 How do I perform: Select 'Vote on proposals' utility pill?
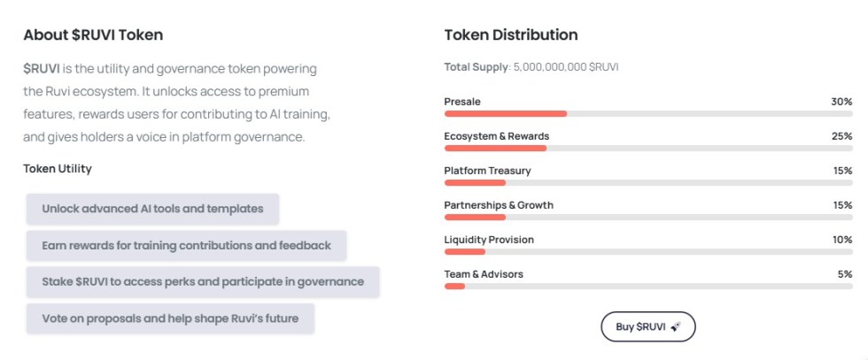coord(170,318)
